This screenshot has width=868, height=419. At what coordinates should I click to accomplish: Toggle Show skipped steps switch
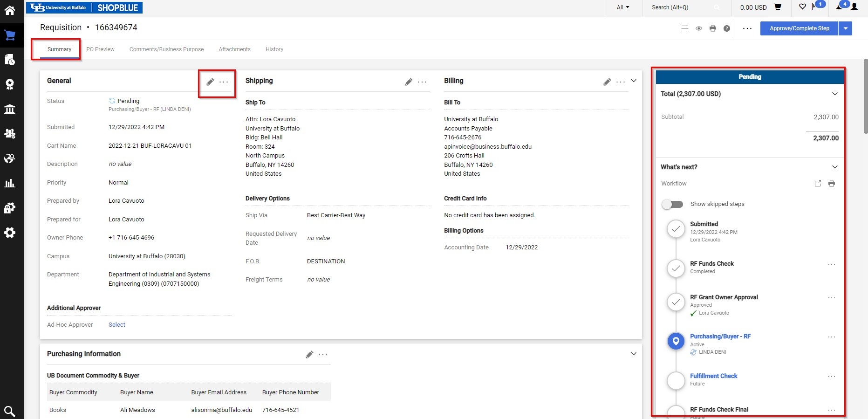tap(672, 204)
